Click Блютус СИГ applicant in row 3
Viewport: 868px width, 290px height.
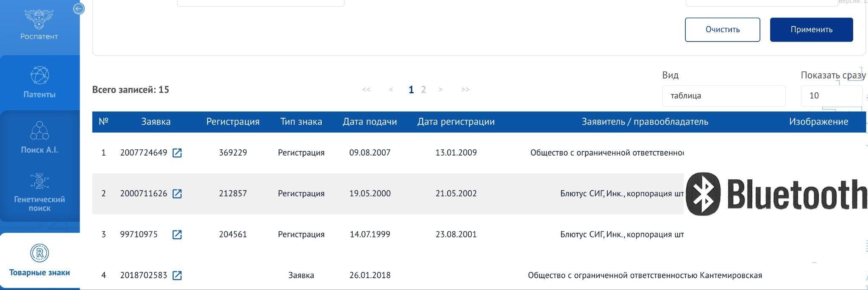point(622,234)
